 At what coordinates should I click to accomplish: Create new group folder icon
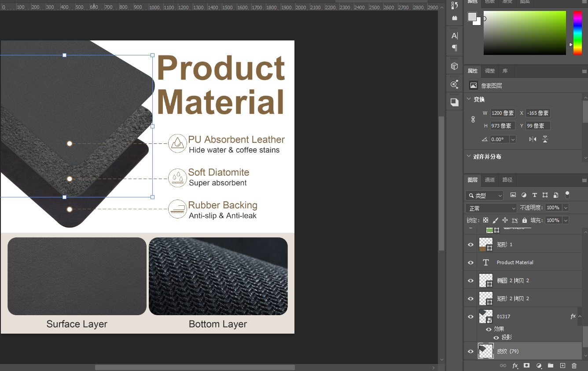(x=551, y=366)
